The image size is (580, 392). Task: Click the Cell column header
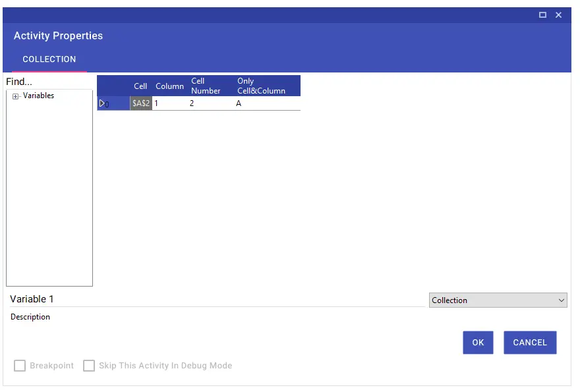[x=140, y=86]
